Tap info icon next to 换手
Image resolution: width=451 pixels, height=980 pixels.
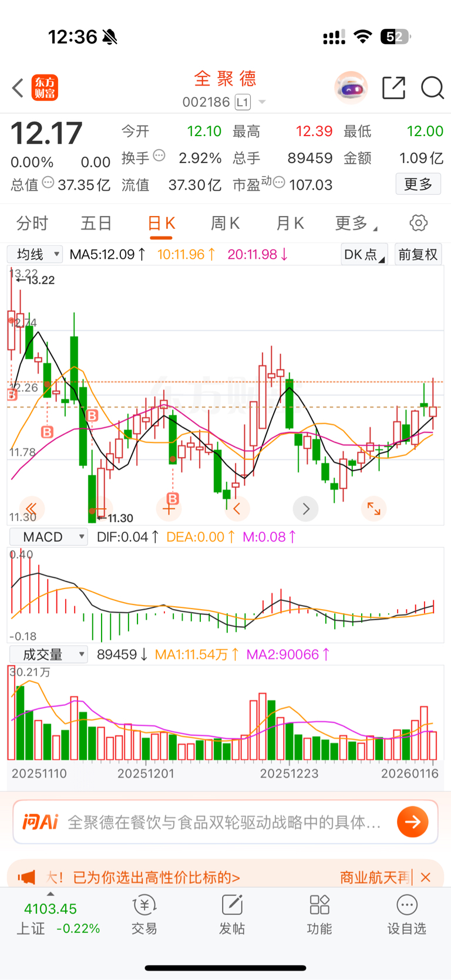coord(159,156)
